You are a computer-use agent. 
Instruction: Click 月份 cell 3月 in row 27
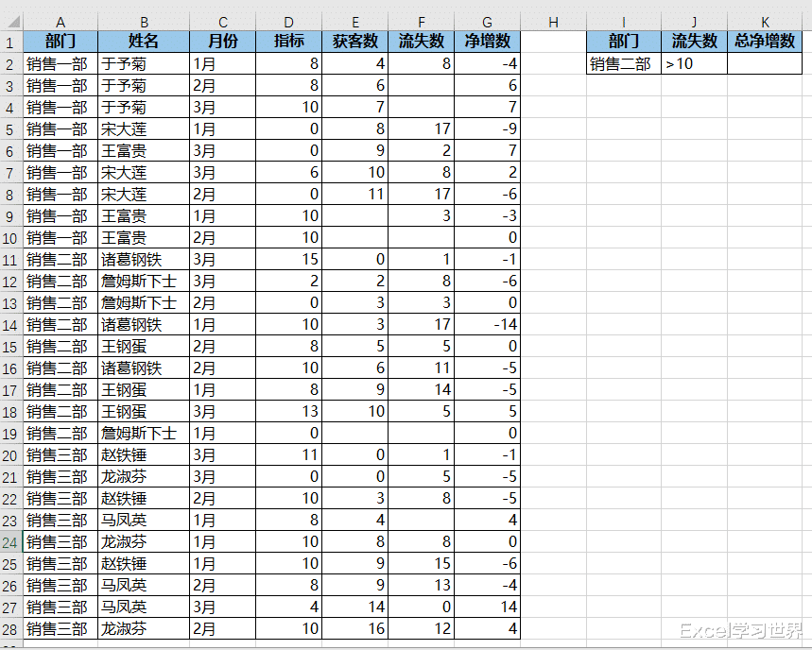tap(223, 607)
